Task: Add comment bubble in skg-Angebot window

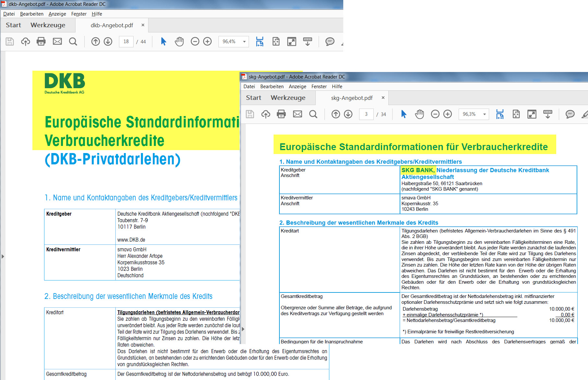Action: [570, 114]
